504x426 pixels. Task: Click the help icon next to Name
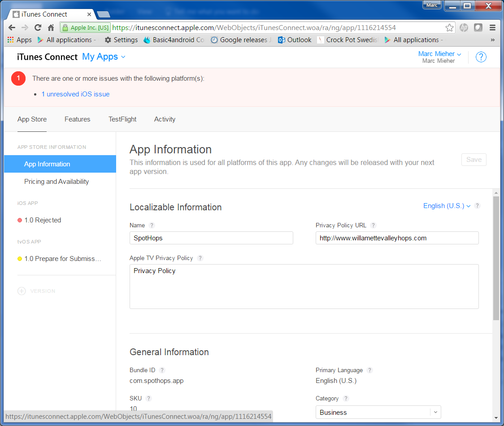(152, 226)
